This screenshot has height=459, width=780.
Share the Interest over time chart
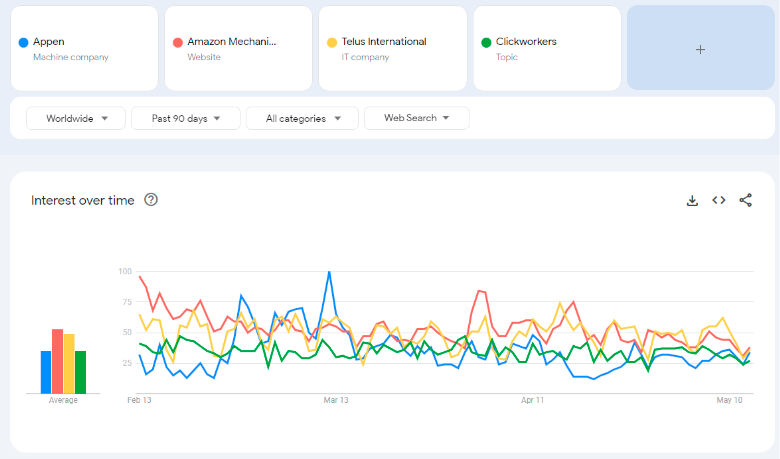pos(745,200)
